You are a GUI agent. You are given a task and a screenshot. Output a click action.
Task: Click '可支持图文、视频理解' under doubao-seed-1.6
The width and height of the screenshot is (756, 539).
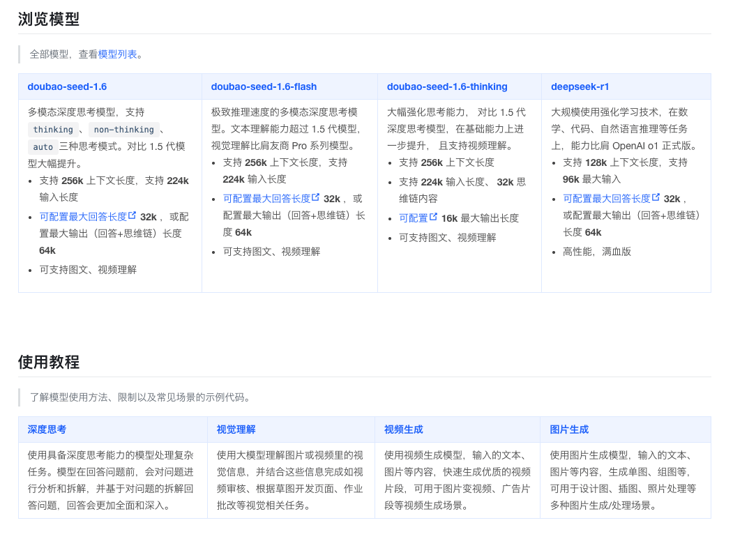point(89,270)
